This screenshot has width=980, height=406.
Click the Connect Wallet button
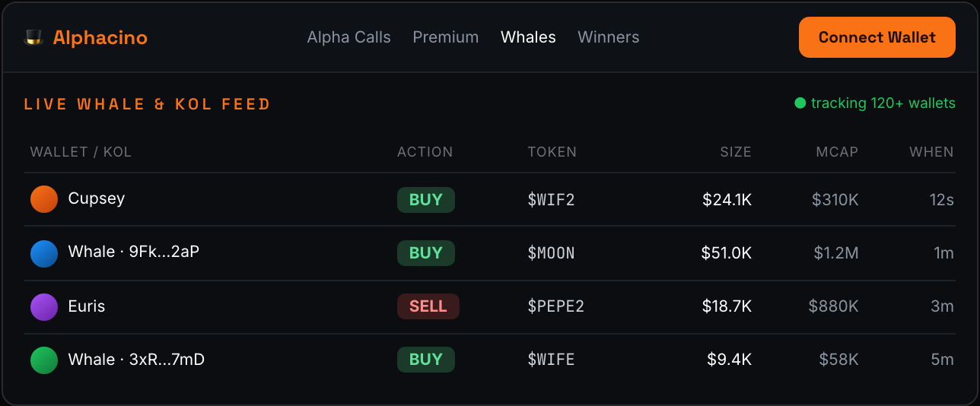[877, 37]
